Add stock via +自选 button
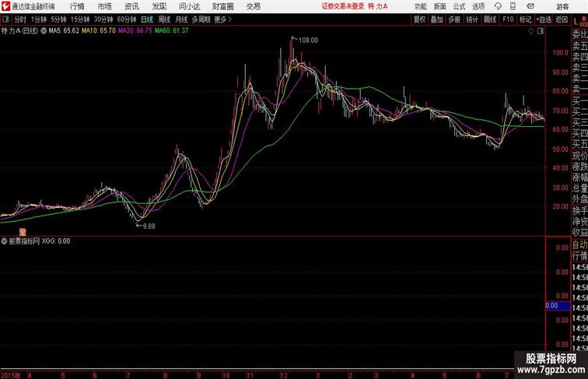This screenshot has height=379, width=588. coord(544,19)
